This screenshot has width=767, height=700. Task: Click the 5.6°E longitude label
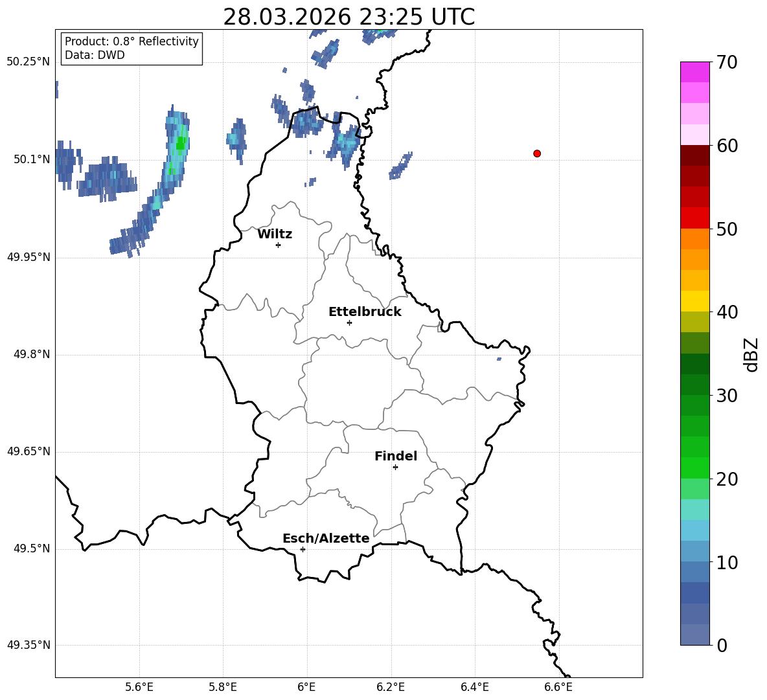pos(139,687)
